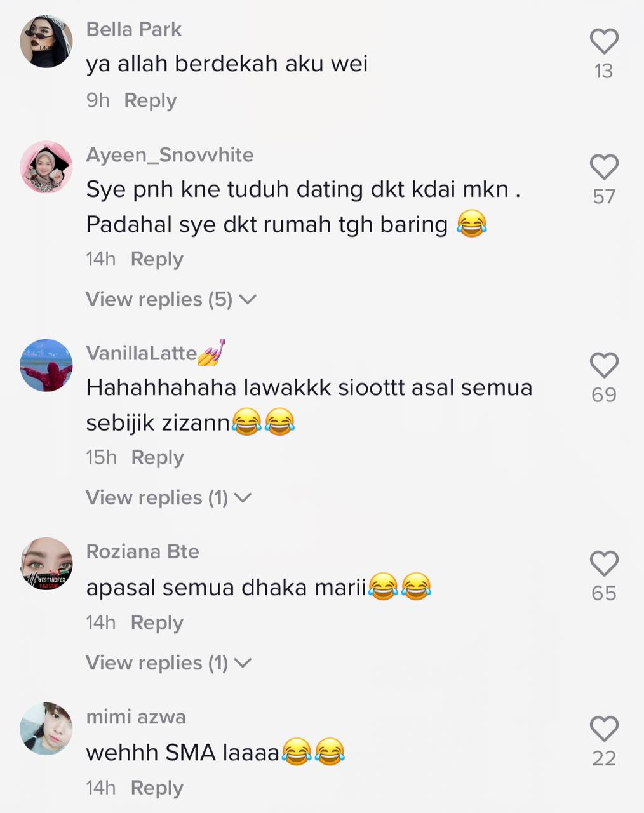The width and height of the screenshot is (644, 813).
Task: Like Ayeen_Snovvhite's comment heart icon
Action: coord(604,167)
